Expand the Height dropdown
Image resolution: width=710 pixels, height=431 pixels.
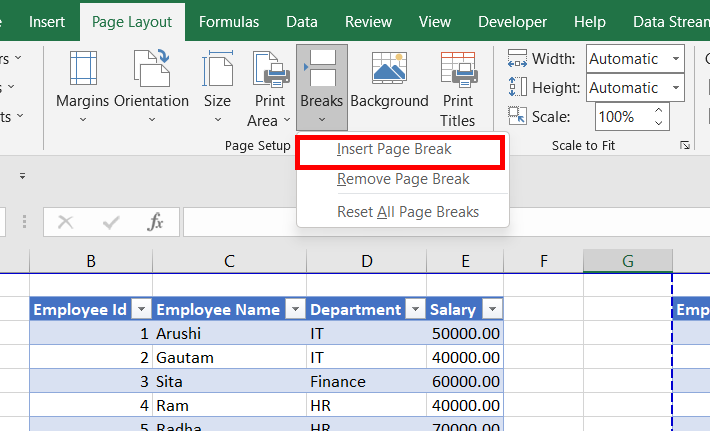tap(676, 88)
